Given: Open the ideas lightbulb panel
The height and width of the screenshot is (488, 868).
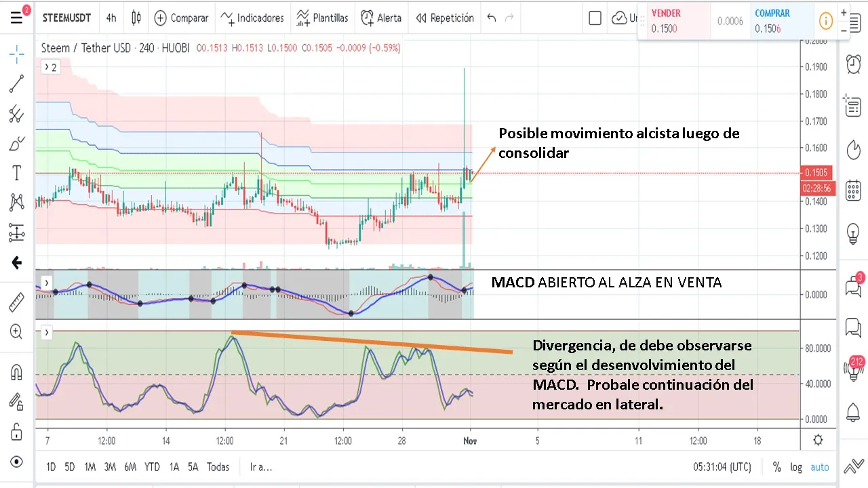Looking at the screenshot, I should coord(853,233).
